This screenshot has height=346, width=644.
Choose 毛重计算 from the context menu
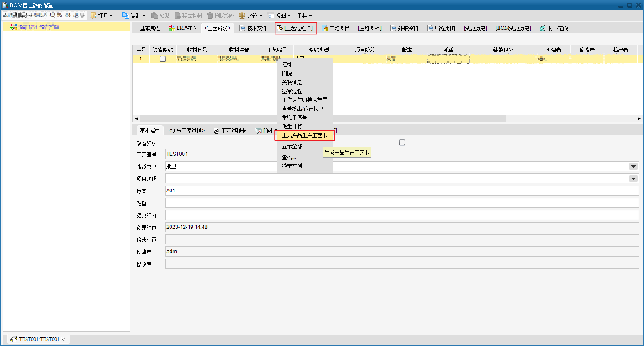click(x=292, y=126)
